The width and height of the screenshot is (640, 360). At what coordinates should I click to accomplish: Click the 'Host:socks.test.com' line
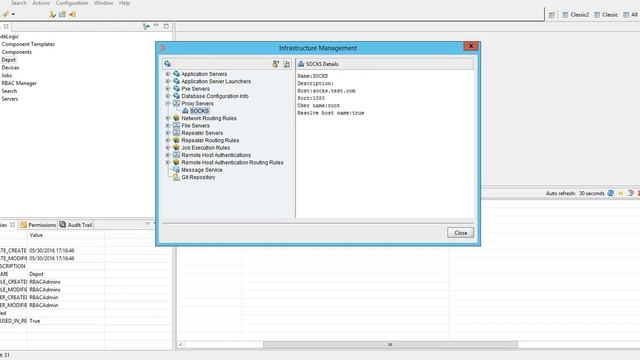(327, 91)
